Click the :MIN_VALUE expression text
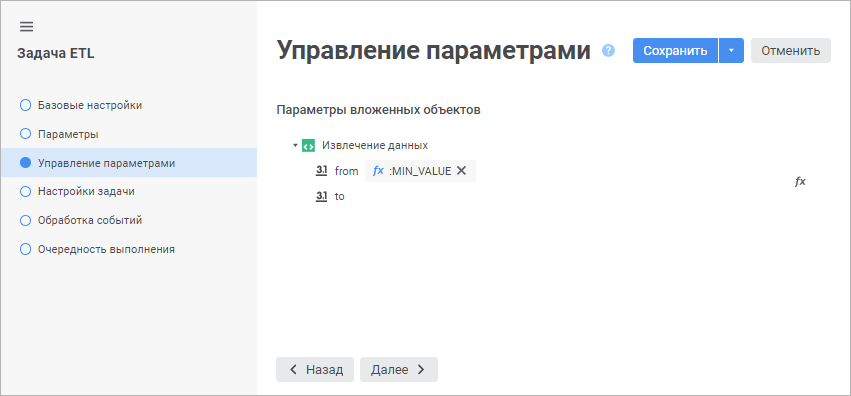 420,171
